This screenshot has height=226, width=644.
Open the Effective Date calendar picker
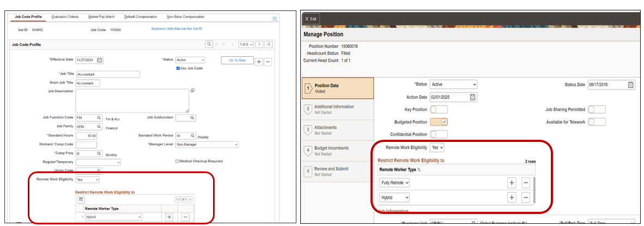pyautogui.click(x=99, y=60)
